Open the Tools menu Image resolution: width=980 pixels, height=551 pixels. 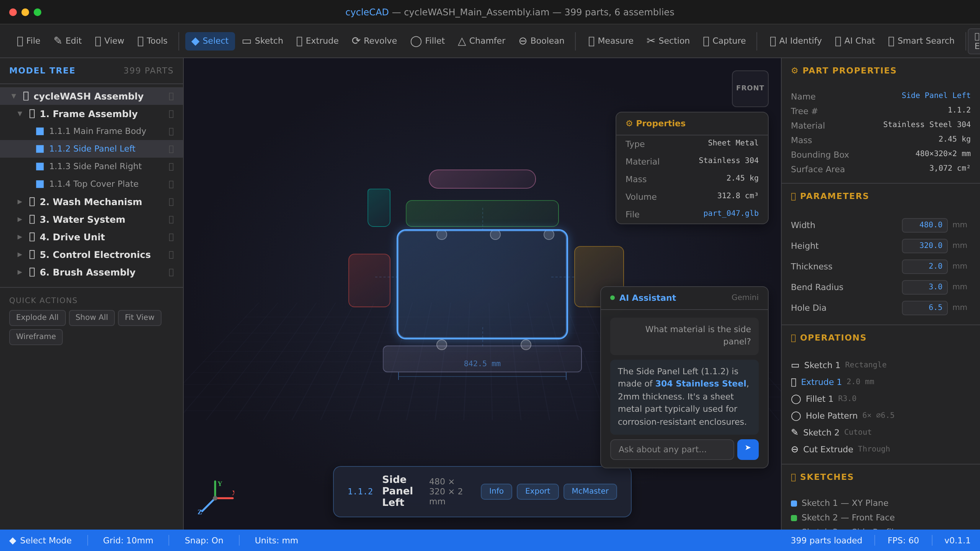coord(152,41)
